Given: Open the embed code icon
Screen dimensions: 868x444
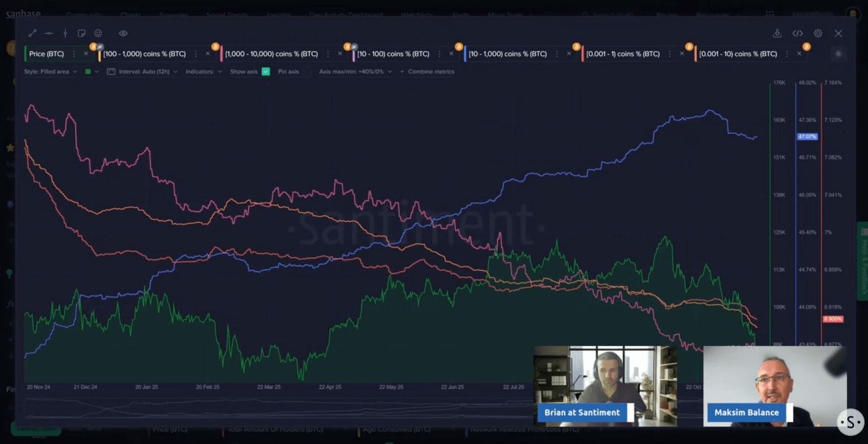Looking at the screenshot, I should click(x=797, y=33).
